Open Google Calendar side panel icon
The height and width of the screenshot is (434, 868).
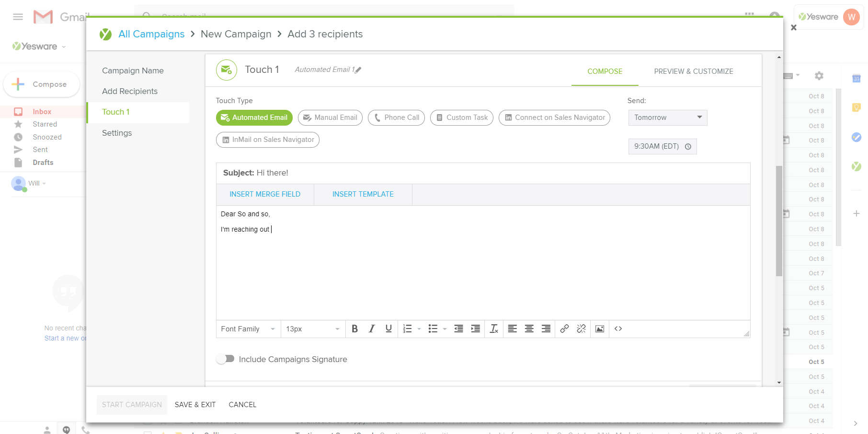(857, 79)
